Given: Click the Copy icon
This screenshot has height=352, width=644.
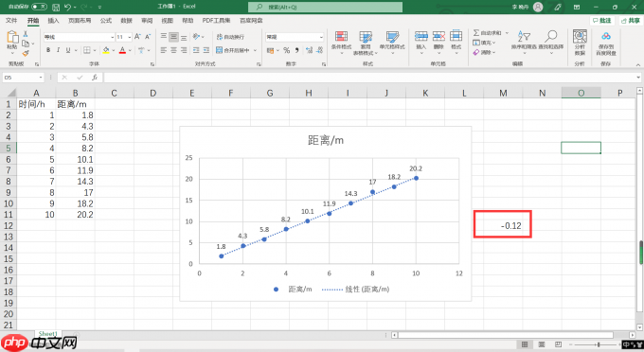Looking at the screenshot, I should click(26, 44).
